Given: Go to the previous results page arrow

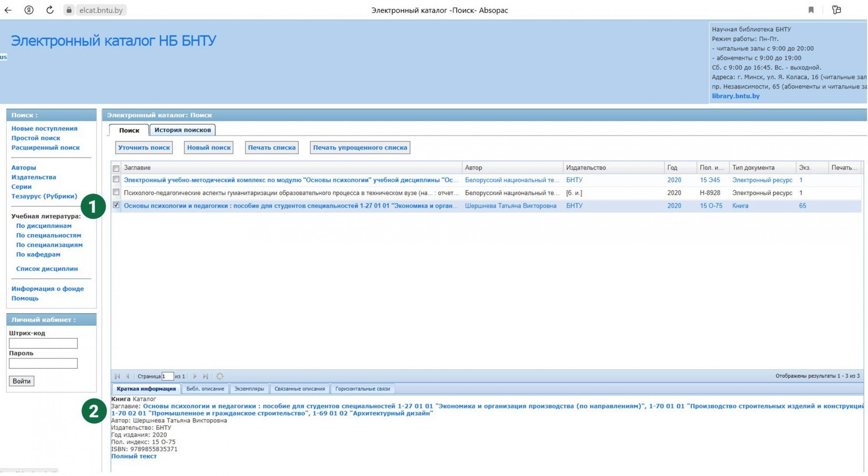Looking at the screenshot, I should coord(127,376).
